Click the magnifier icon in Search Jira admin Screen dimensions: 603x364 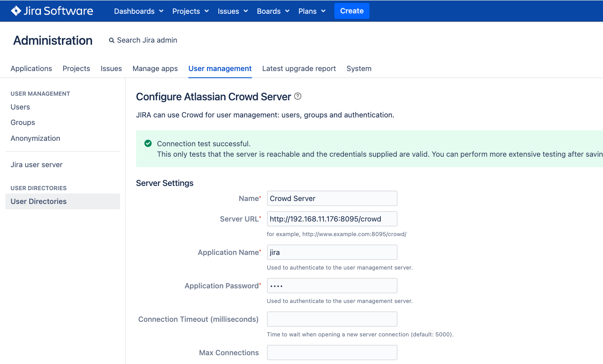112,41
